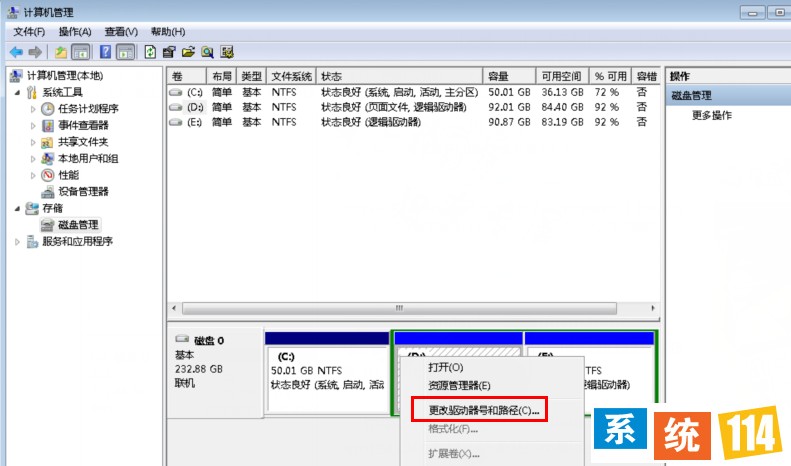Click the Properties toolbar icon
791x466 pixels.
(168, 52)
